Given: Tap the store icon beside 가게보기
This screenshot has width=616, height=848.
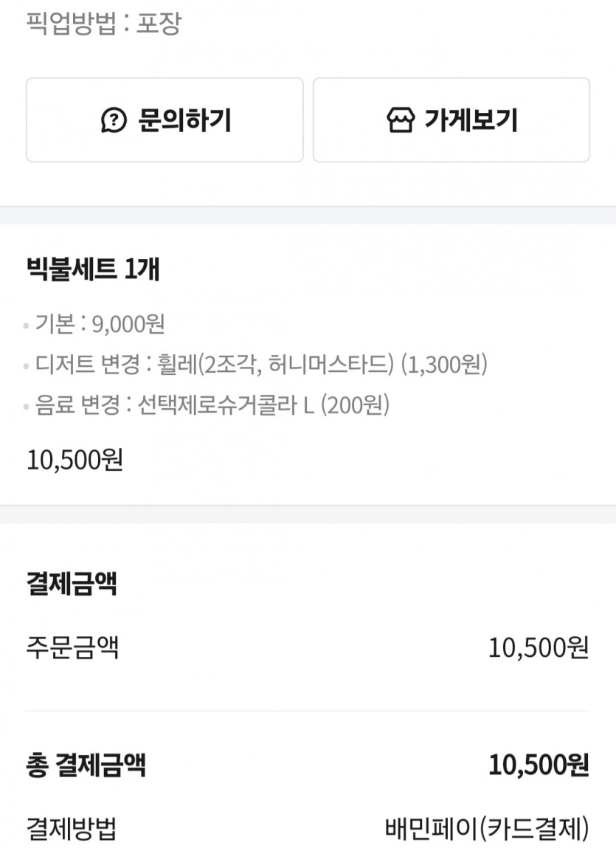Looking at the screenshot, I should (x=400, y=120).
